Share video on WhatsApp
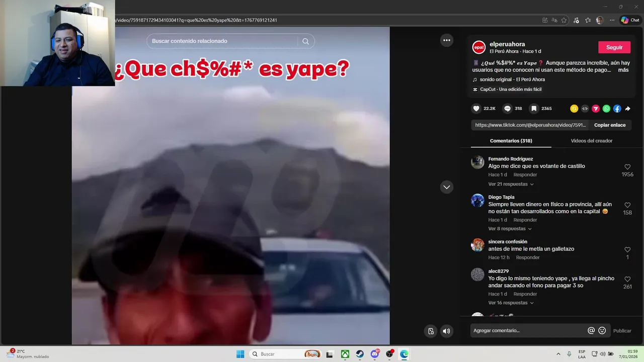 (606, 109)
